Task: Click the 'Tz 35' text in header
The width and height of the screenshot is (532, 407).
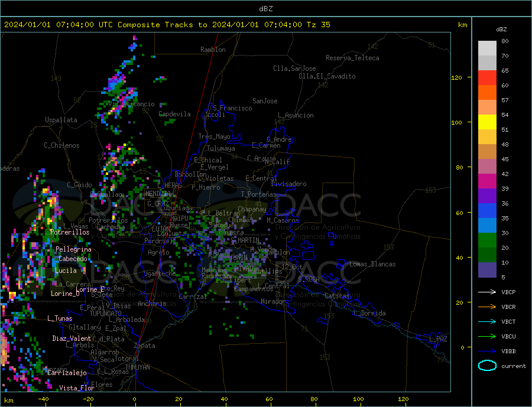Action: pyautogui.click(x=318, y=25)
